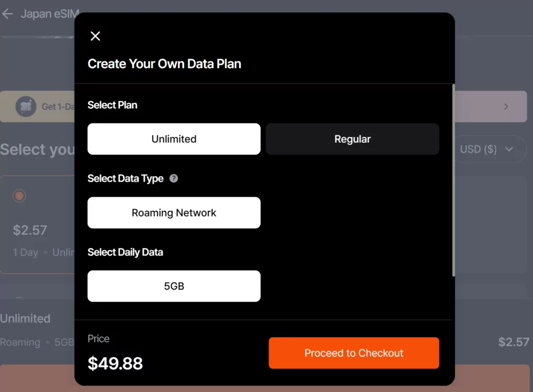Image resolution: width=533 pixels, height=392 pixels.
Task: Click the Select Plan section heading
Action: point(112,105)
